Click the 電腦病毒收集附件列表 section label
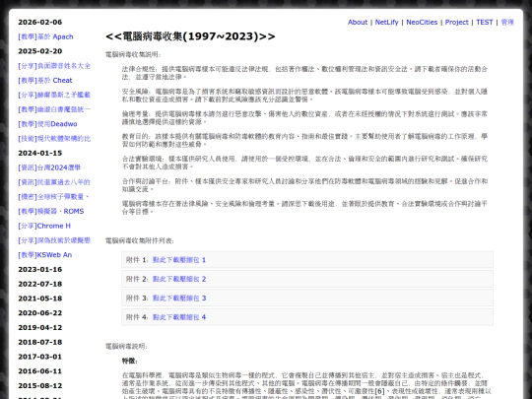 [x=140, y=241]
